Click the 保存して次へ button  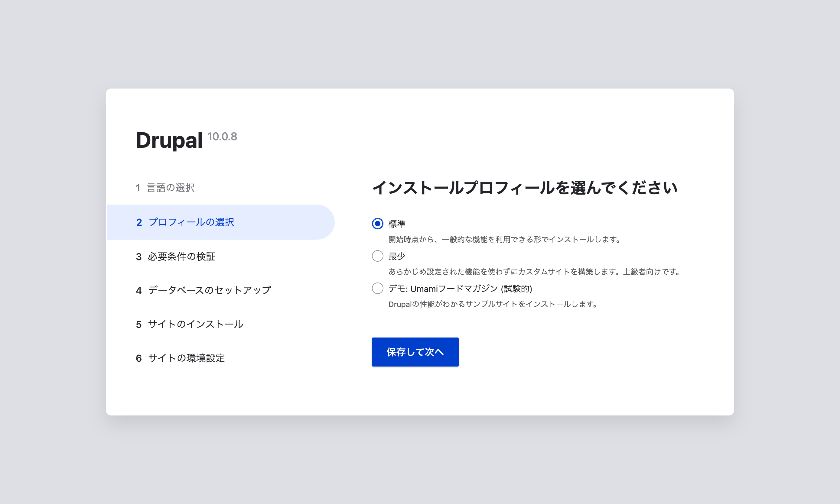coord(415,352)
